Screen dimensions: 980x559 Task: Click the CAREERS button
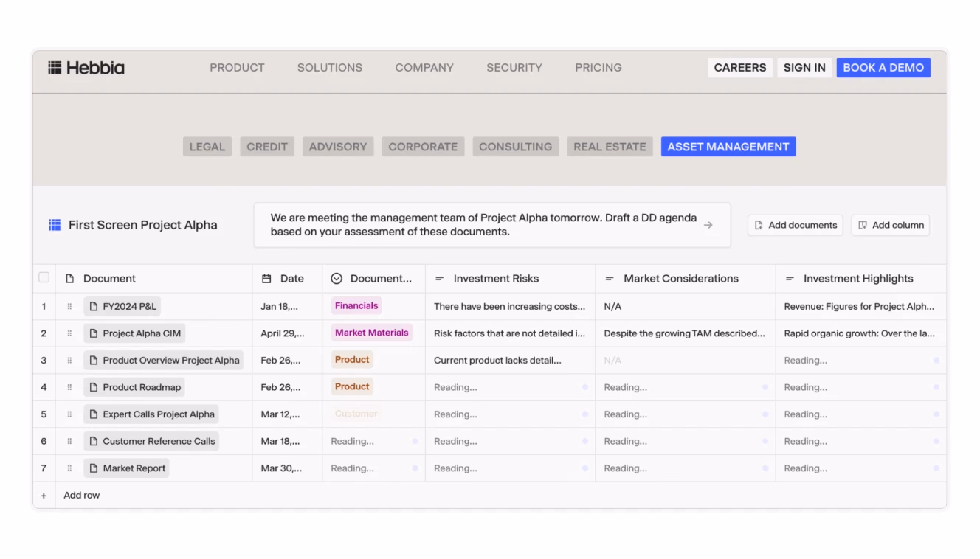(x=740, y=68)
